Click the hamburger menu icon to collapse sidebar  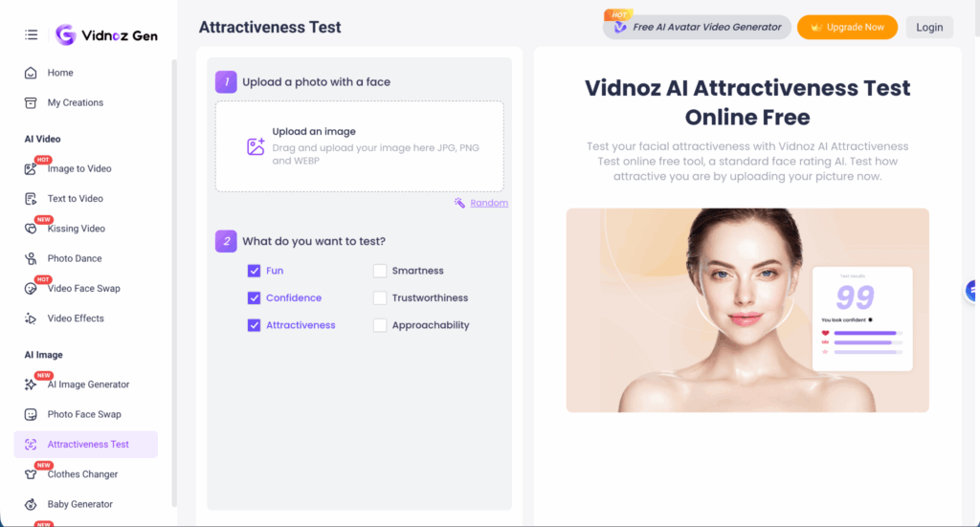(32, 34)
